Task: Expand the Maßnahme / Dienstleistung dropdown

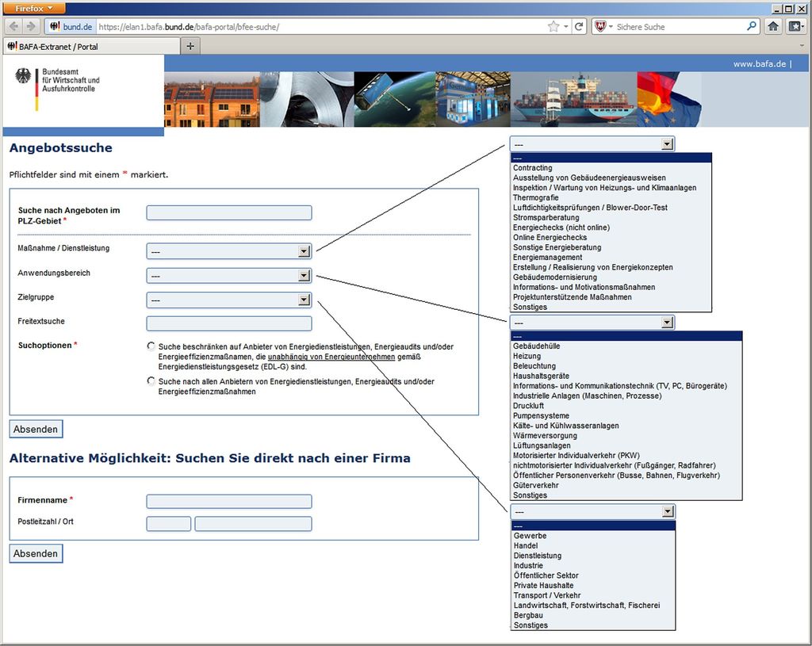Action: [229, 251]
